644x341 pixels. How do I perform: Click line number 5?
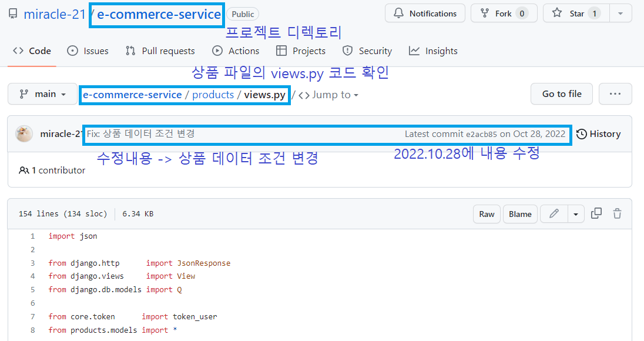pos(32,290)
